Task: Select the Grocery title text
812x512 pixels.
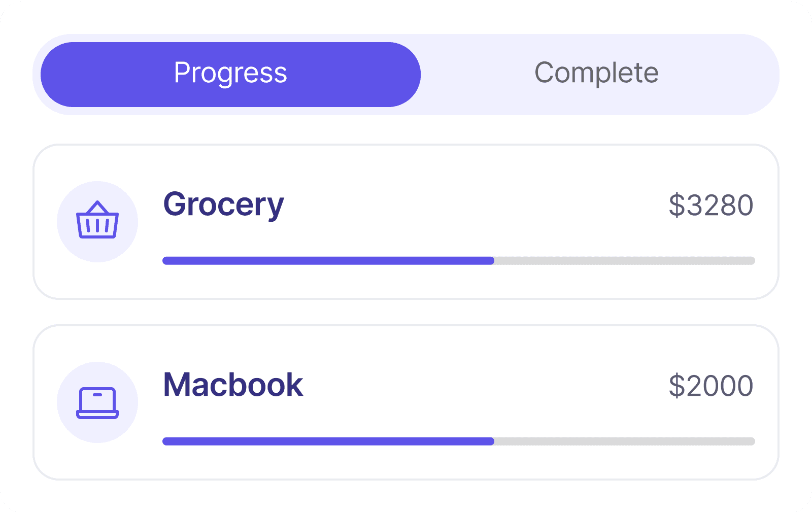Action: coord(223,204)
